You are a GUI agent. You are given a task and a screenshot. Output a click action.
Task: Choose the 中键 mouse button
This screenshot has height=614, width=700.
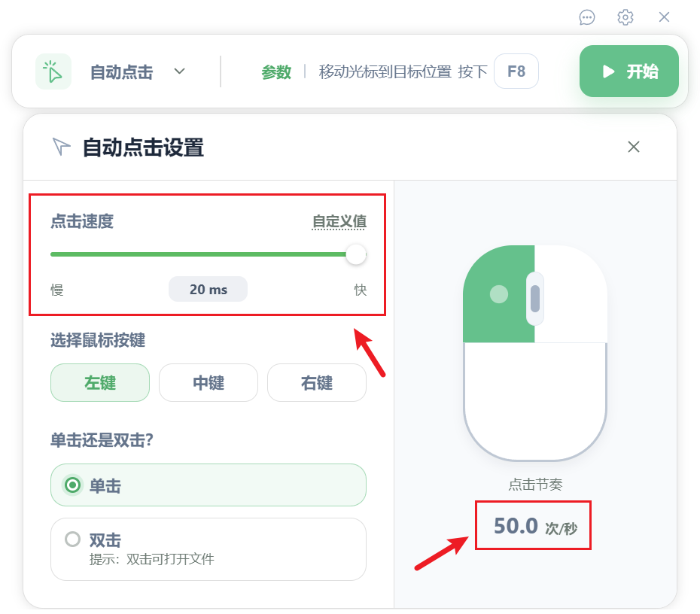click(208, 383)
